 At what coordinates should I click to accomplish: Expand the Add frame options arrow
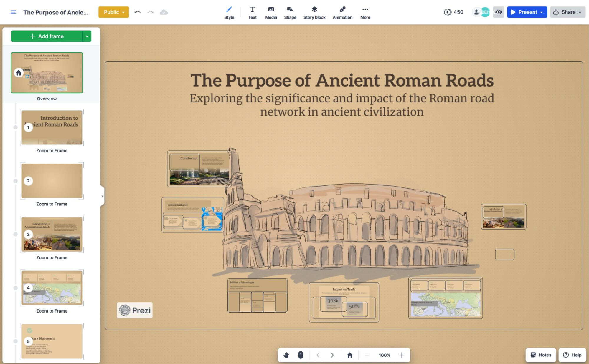[x=87, y=36]
